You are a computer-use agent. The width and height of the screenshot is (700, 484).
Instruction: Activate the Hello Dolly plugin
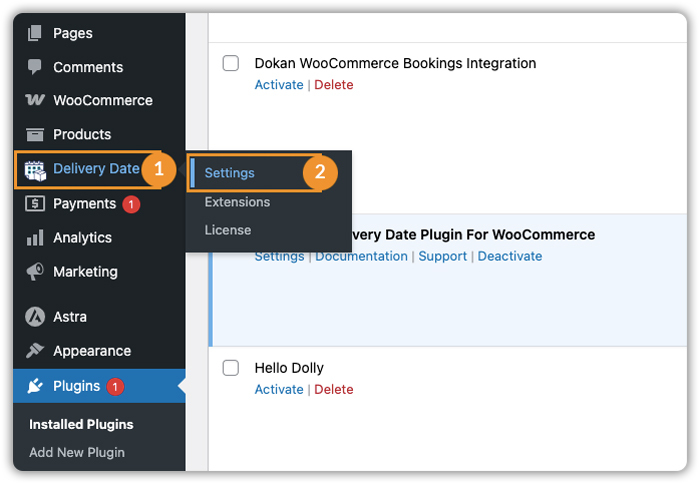coord(279,389)
